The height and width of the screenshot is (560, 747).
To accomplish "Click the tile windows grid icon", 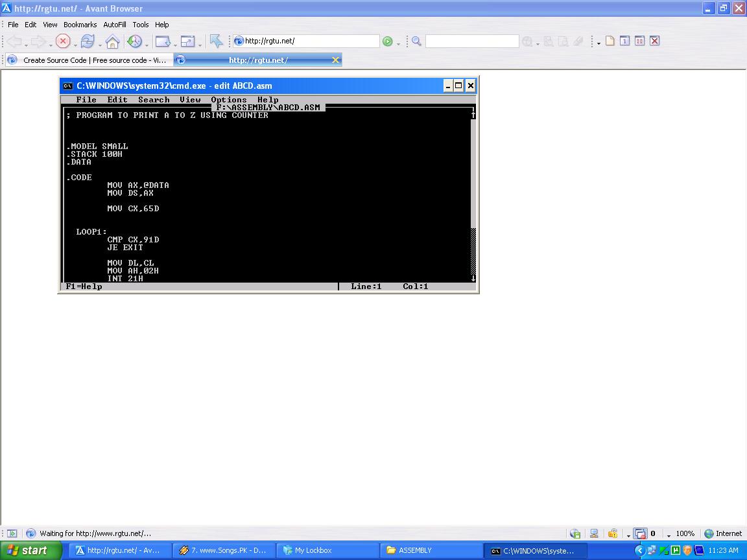I will [640, 41].
